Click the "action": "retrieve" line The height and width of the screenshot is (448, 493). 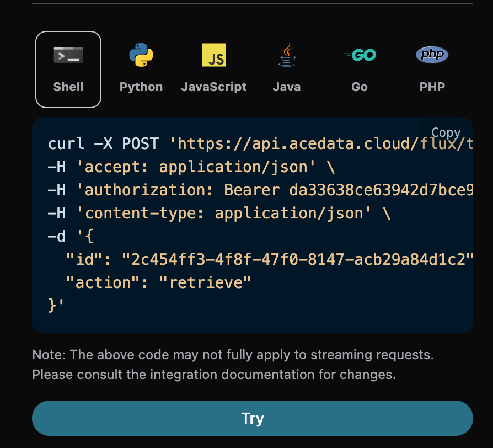158,282
